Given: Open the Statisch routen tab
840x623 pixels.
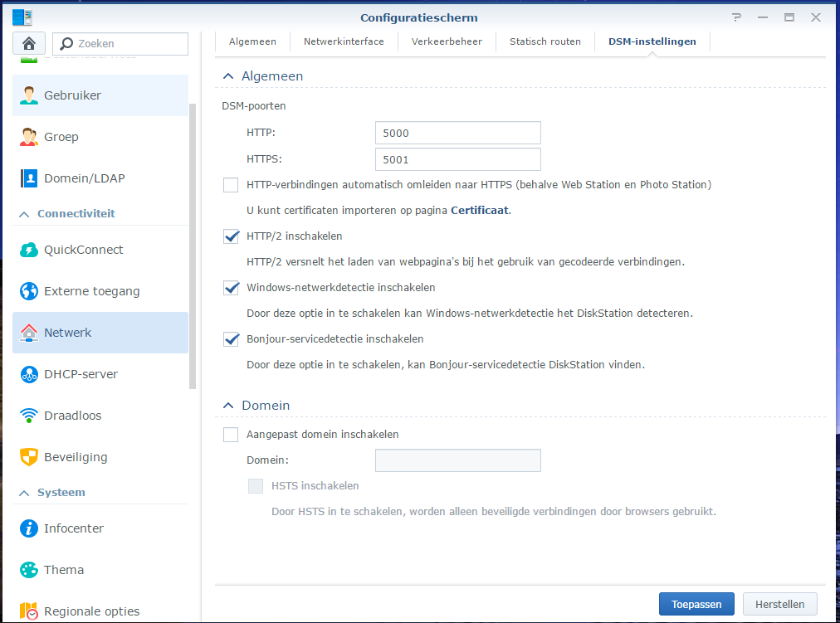Looking at the screenshot, I should (x=545, y=41).
